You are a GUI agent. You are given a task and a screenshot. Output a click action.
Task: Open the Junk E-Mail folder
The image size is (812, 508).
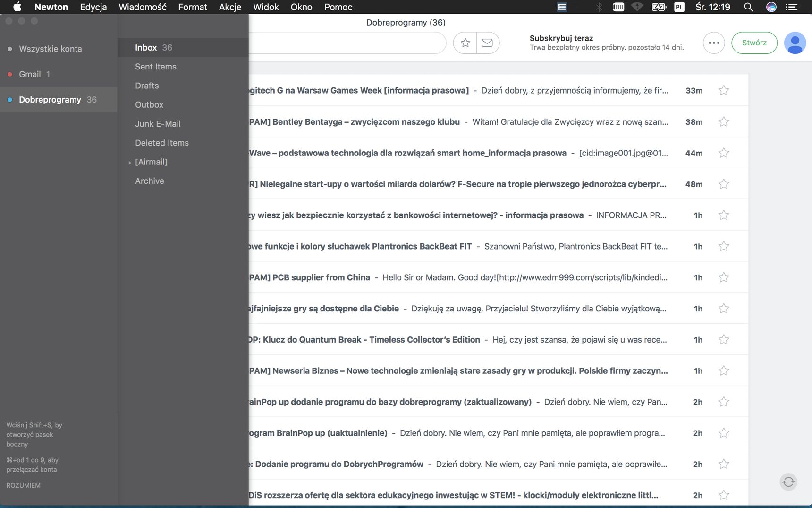click(x=183, y=124)
